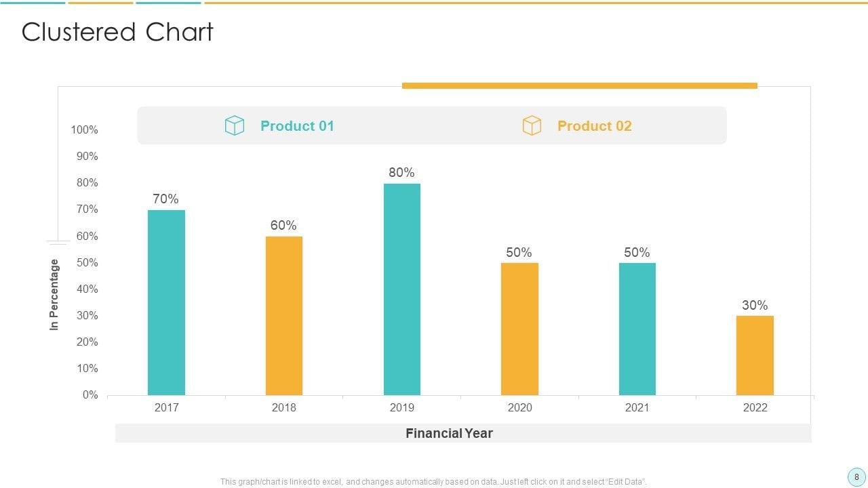Select the Product 02 legend label
This screenshot has height=488, width=868.
tap(594, 126)
